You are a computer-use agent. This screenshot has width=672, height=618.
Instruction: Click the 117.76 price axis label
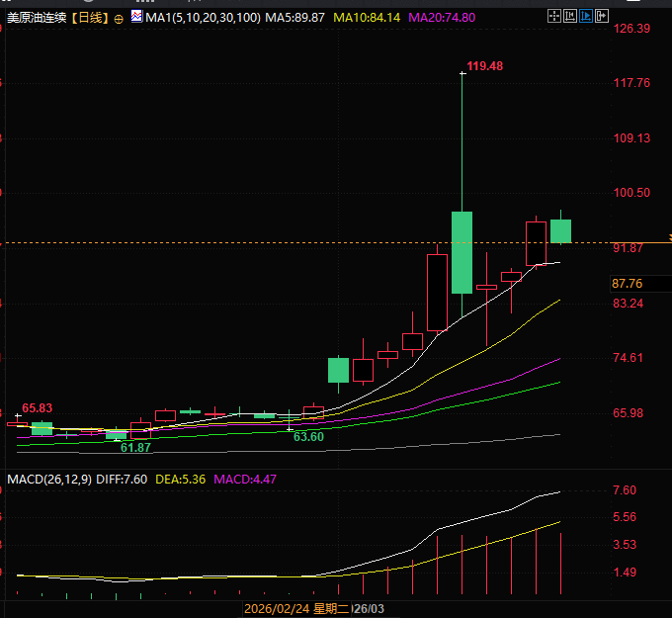[x=631, y=83]
